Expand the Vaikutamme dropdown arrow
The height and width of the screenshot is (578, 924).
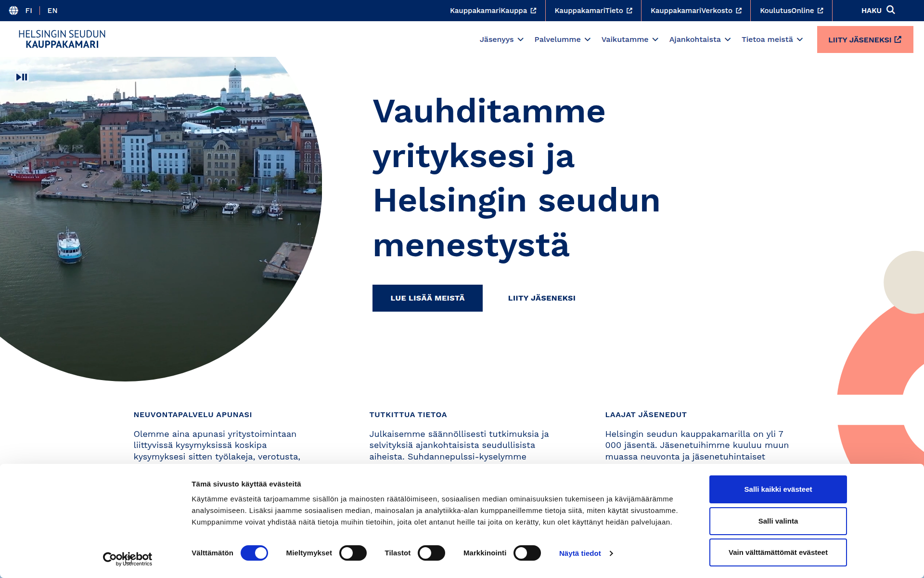click(x=655, y=39)
